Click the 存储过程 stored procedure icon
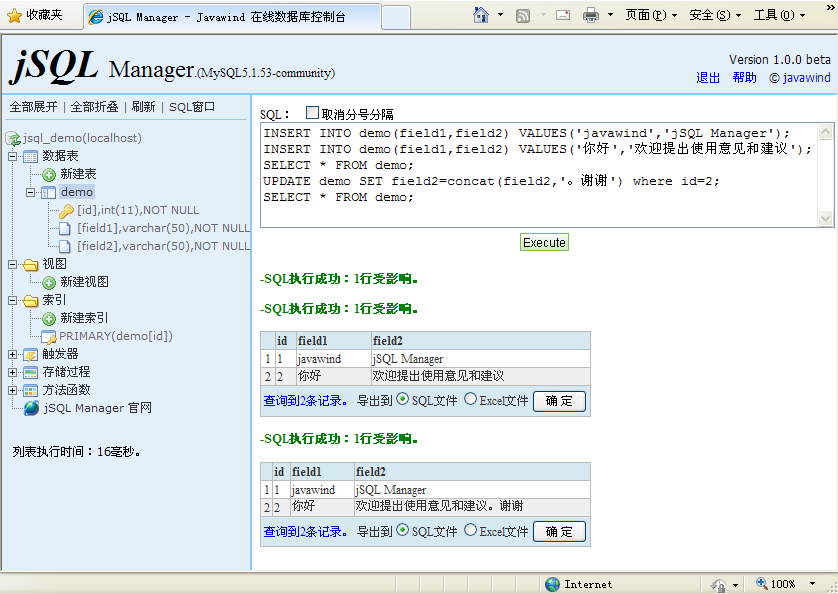The height and width of the screenshot is (594, 838). [30, 373]
